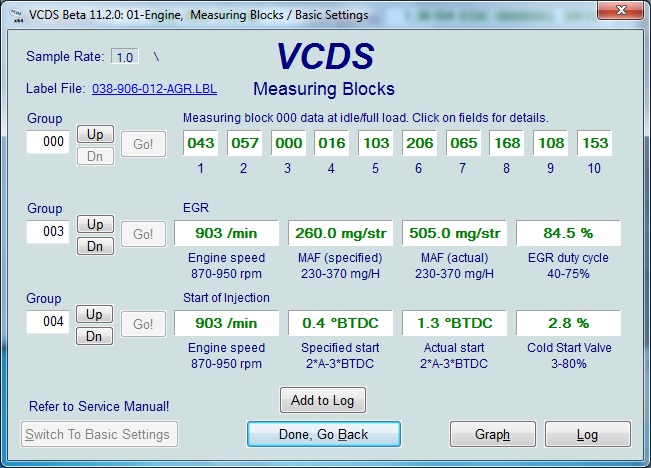This screenshot has width=651, height=468.
Task: Click block 000 field 8 value 168
Action: [x=507, y=143]
